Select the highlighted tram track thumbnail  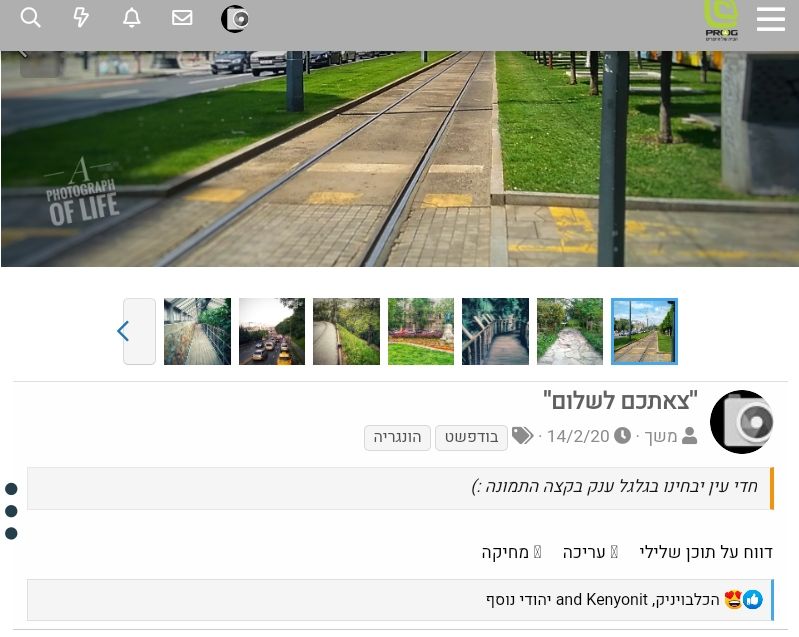pyautogui.click(x=644, y=331)
